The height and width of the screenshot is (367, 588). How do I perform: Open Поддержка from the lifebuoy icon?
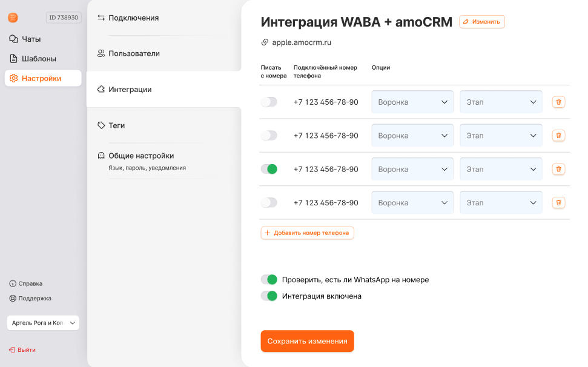[13, 299]
